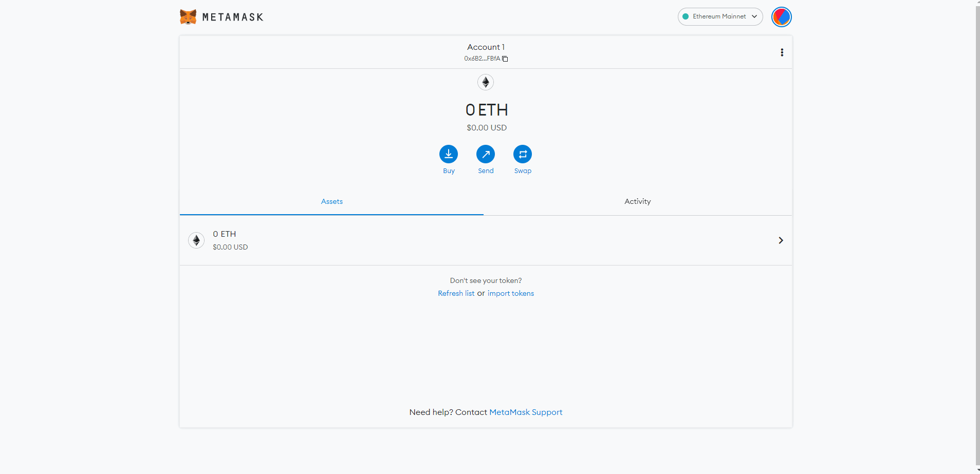Image resolution: width=980 pixels, height=474 pixels.
Task: Click the Buy label
Action: coord(449,171)
